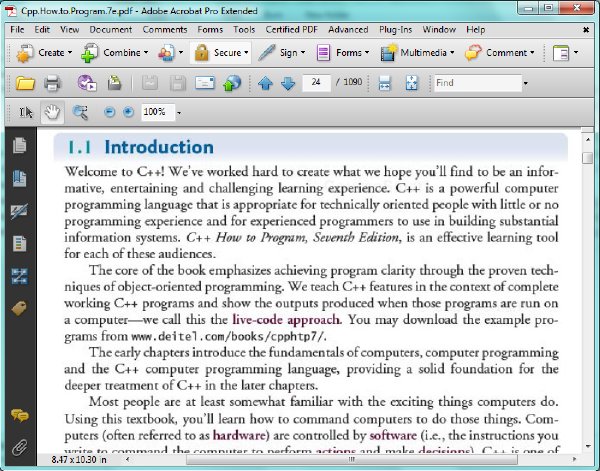Expand the Combine dropdown arrow

(146, 52)
